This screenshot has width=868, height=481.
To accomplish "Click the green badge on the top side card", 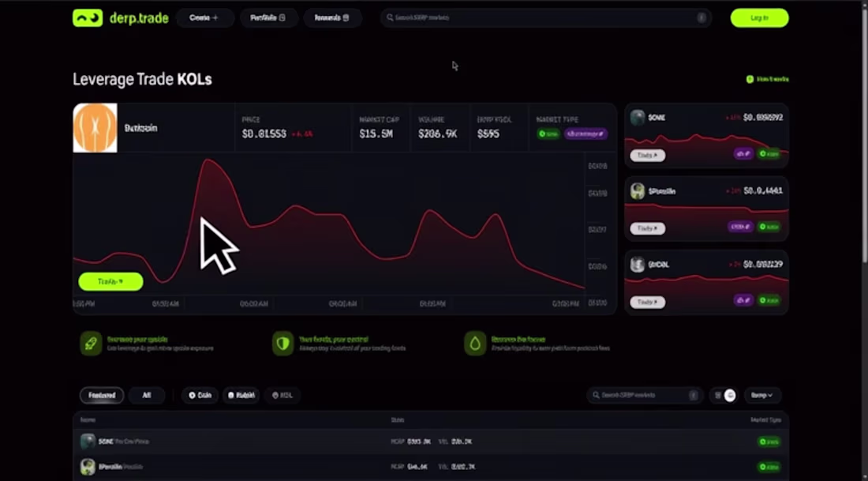I will pyautogui.click(x=769, y=153).
